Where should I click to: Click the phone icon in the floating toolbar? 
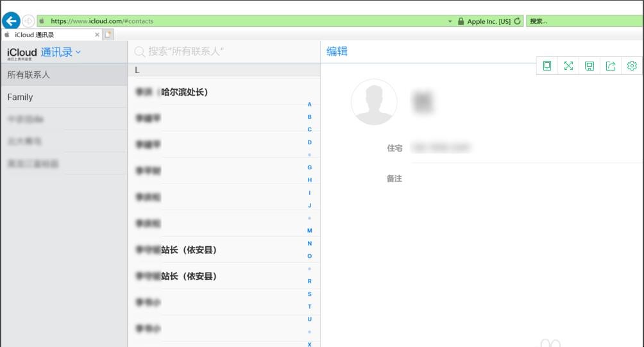547,65
